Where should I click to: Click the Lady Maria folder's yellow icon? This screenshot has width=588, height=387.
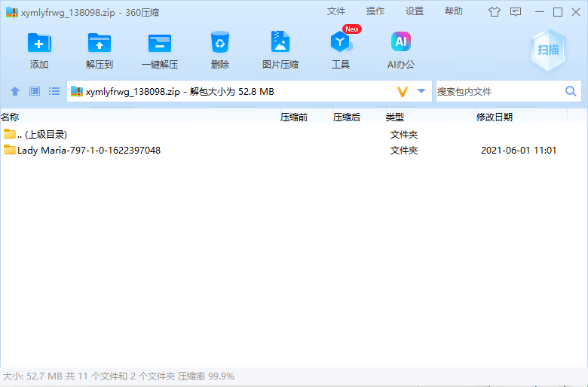tap(9, 150)
